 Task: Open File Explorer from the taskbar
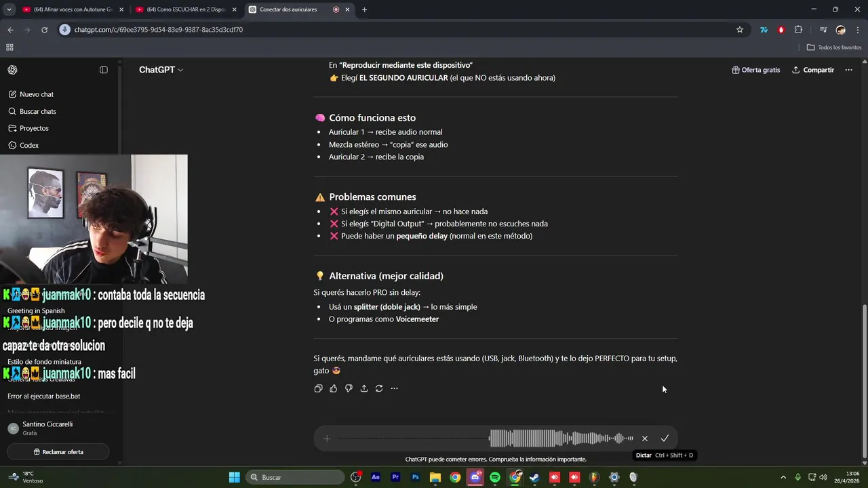[435, 477]
